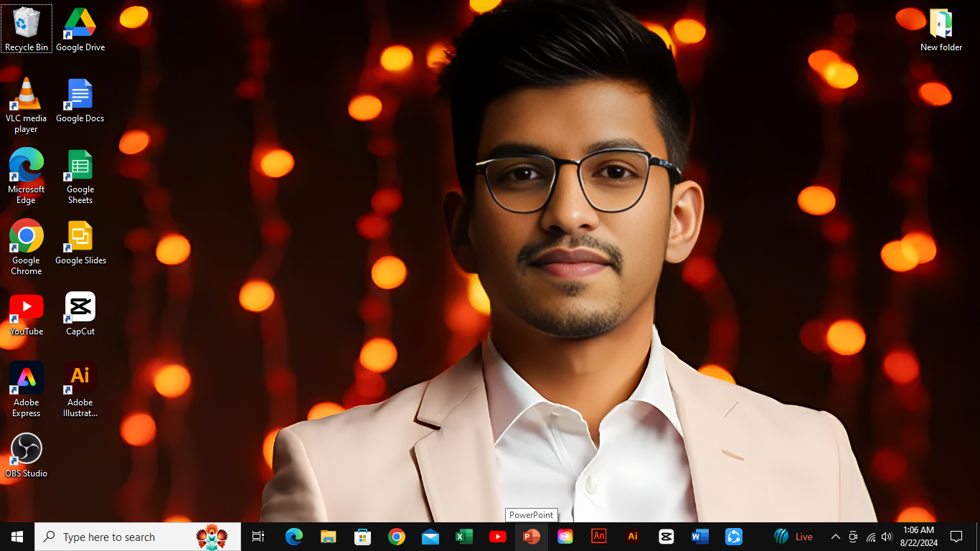Image resolution: width=980 pixels, height=551 pixels.
Task: Open the clock and calendar flyout
Action: (x=918, y=537)
